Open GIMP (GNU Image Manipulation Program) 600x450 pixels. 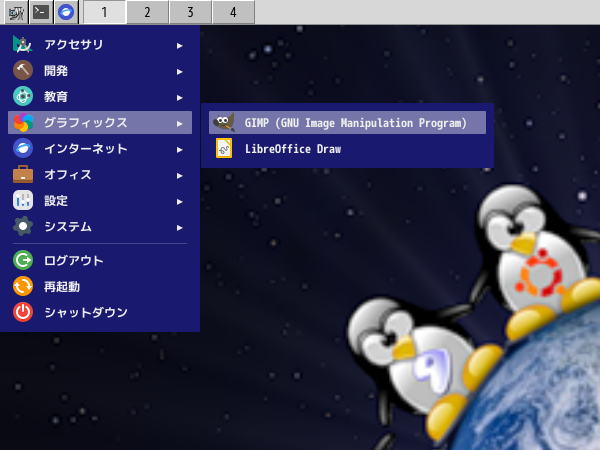[x=347, y=122]
